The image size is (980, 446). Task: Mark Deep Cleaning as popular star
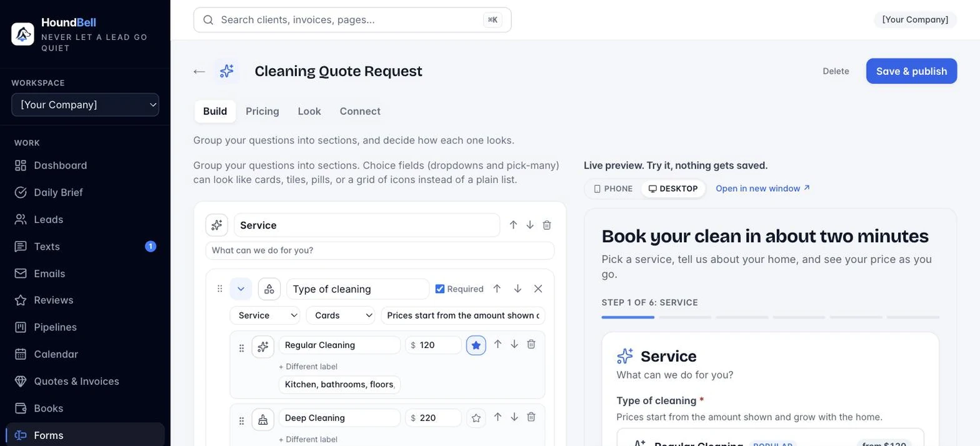tap(476, 418)
